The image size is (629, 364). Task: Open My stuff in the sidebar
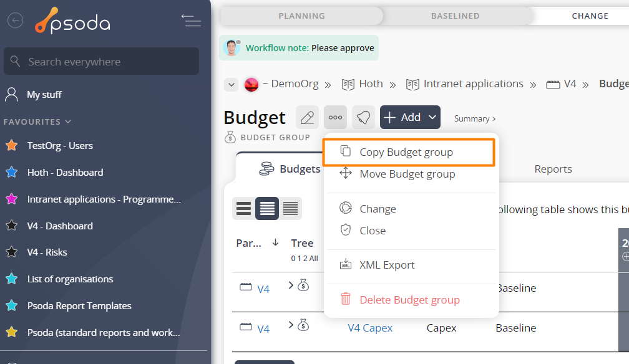coord(44,95)
